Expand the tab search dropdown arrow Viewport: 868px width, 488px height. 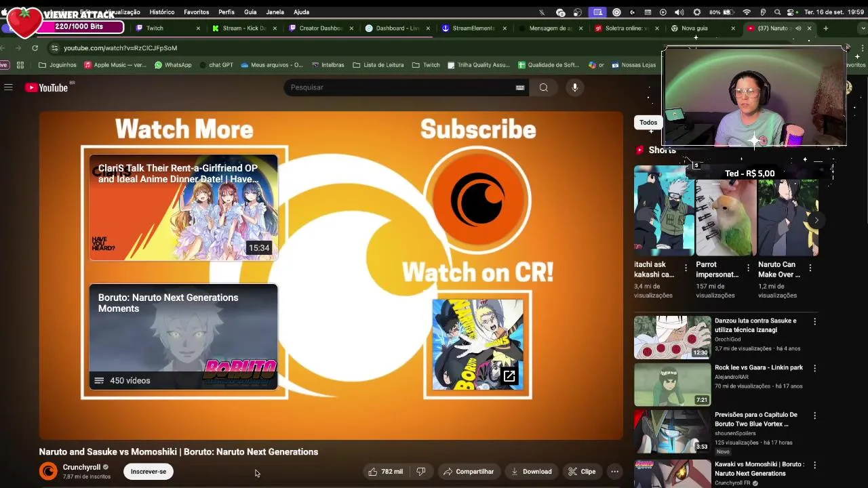pos(863,28)
